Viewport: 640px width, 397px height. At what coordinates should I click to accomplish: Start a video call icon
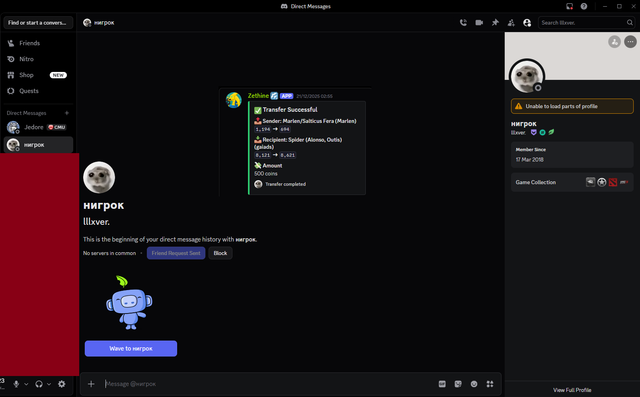coord(479,23)
